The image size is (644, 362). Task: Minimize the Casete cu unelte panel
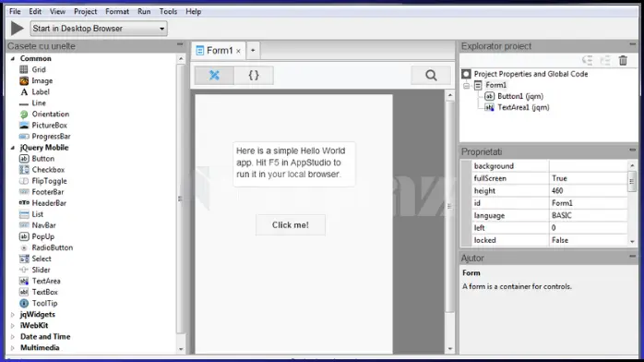pos(180,44)
